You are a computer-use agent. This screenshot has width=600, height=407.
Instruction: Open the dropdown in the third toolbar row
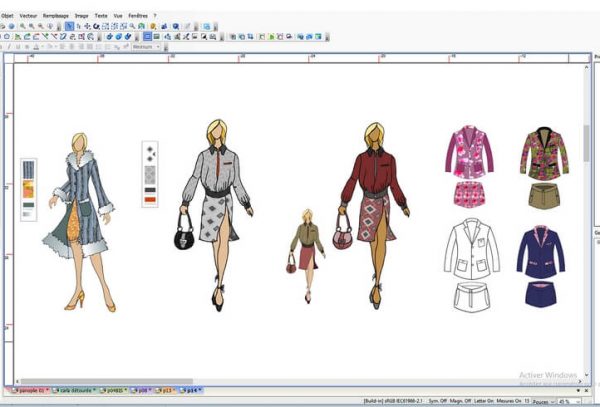(x=146, y=47)
